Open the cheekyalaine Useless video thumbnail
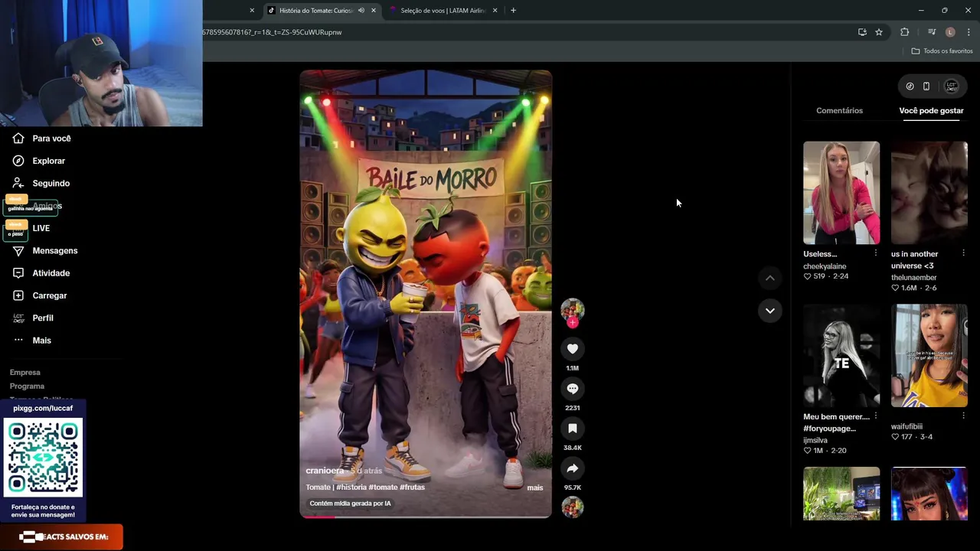Viewport: 980px width, 551px height. click(841, 192)
